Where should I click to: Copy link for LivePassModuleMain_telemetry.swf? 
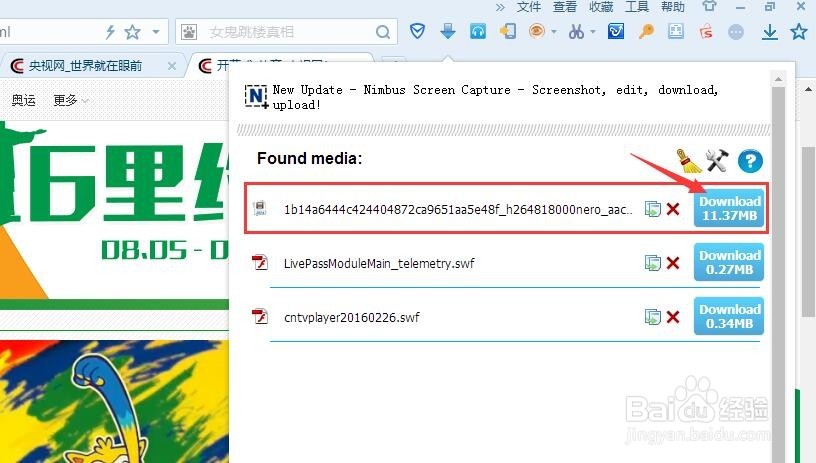(653, 263)
